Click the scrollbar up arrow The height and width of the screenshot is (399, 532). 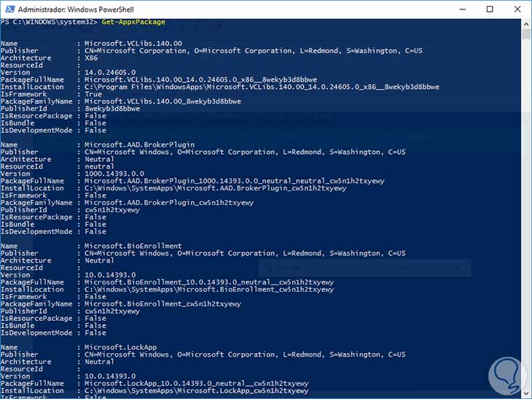(526, 24)
